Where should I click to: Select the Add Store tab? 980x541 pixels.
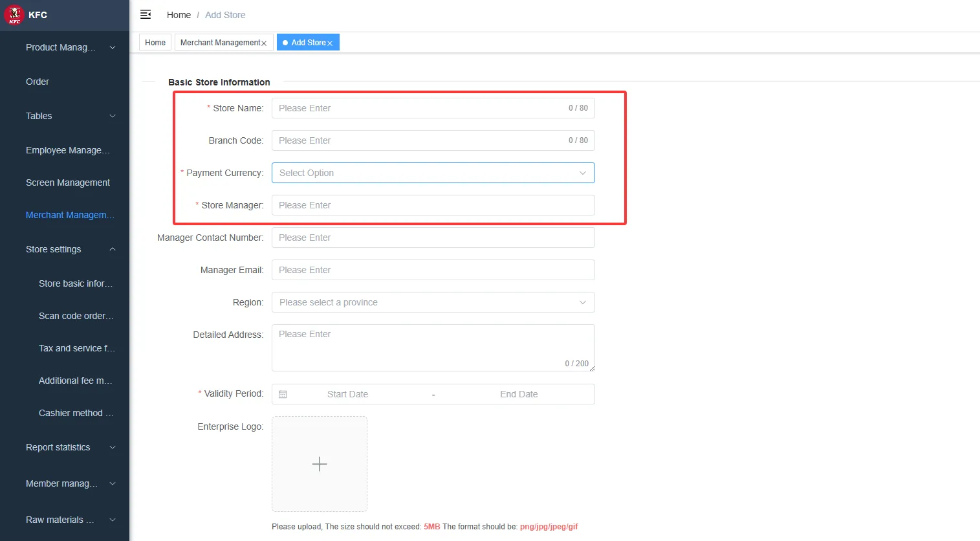pyautogui.click(x=308, y=43)
